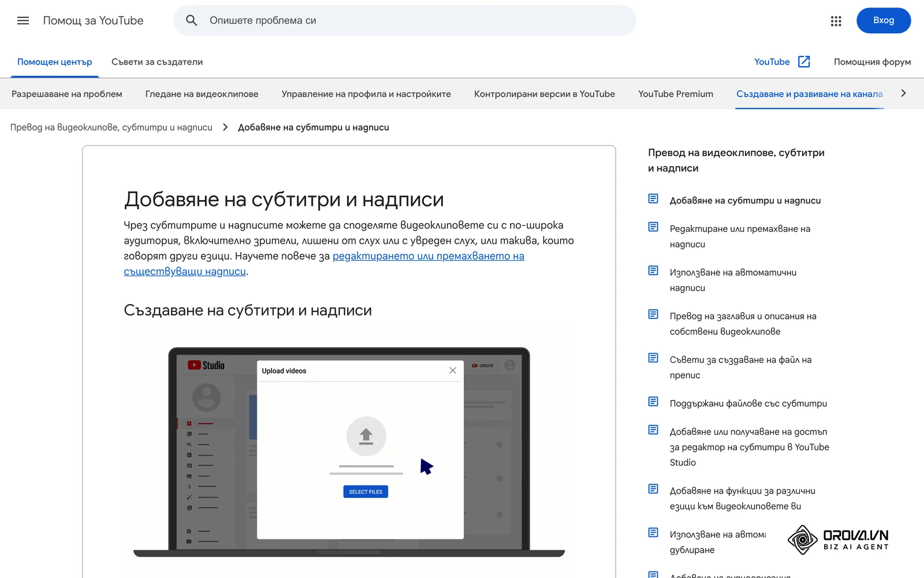Open sidebar article Превод на заглавия и описания
Screen dimensions: 924x578
[743, 324]
